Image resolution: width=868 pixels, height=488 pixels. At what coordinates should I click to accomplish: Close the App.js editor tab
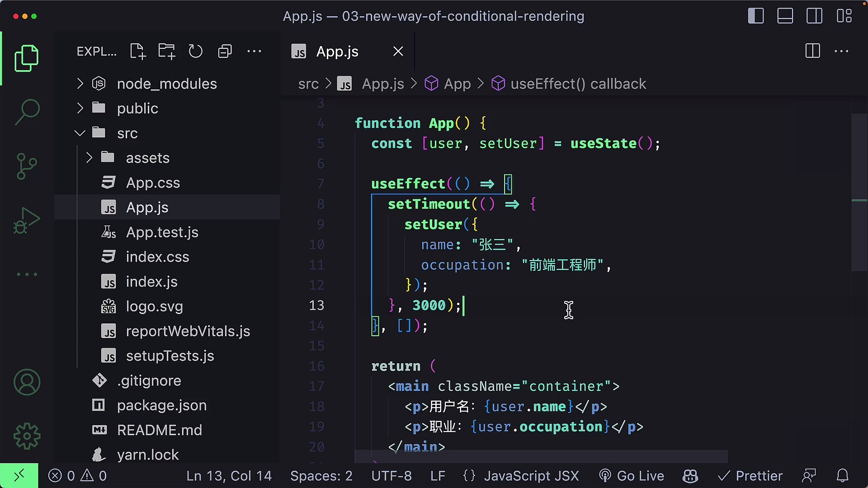click(x=398, y=52)
